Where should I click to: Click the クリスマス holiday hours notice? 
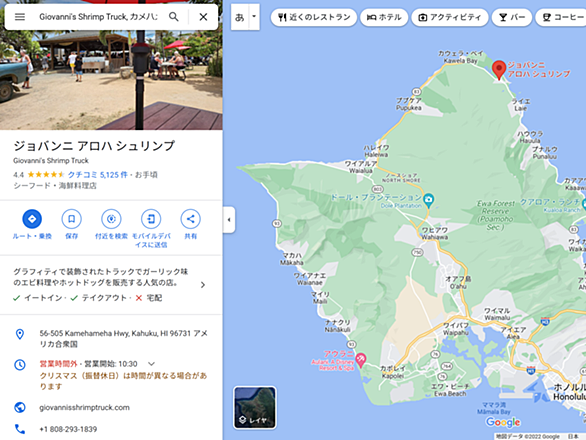[123, 381]
